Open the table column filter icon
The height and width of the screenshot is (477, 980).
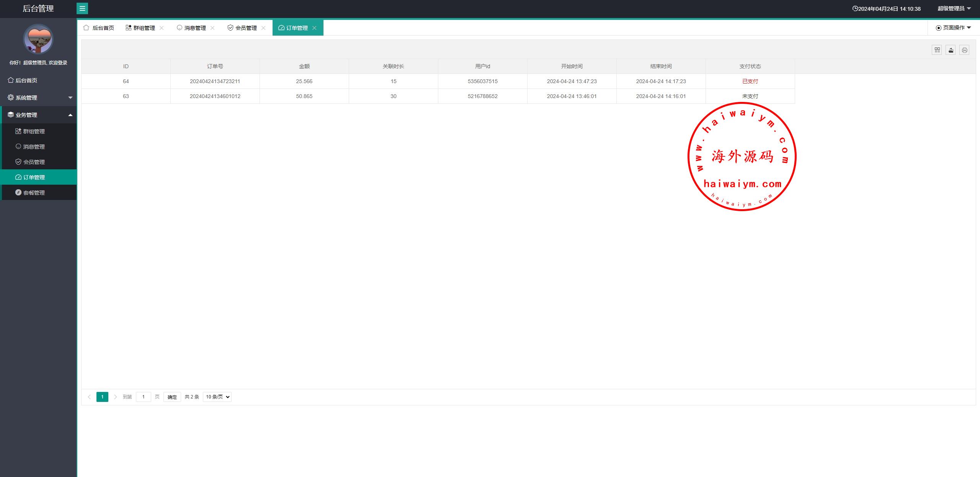point(937,50)
